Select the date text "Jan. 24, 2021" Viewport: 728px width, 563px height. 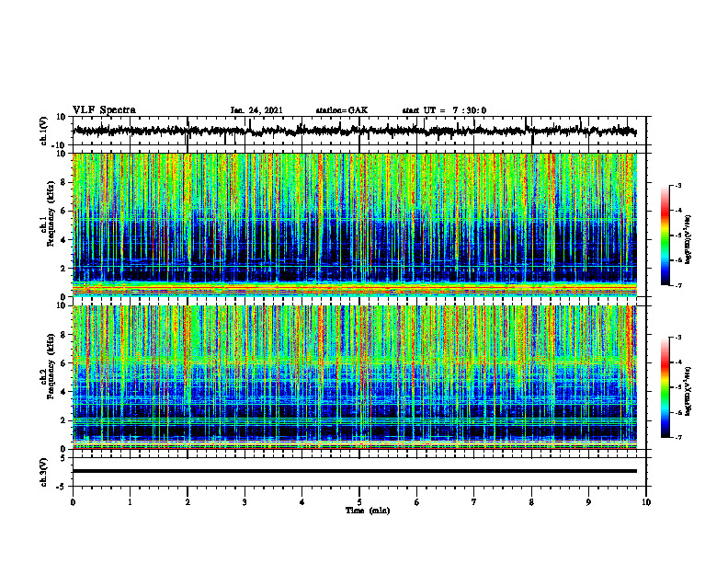pos(256,110)
